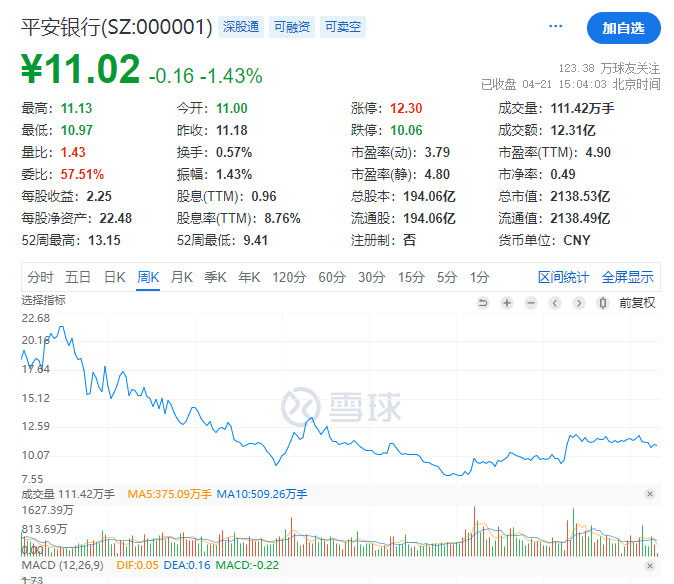Click 最低 value 10.97
This screenshot has height=584, width=674.
tap(77, 130)
